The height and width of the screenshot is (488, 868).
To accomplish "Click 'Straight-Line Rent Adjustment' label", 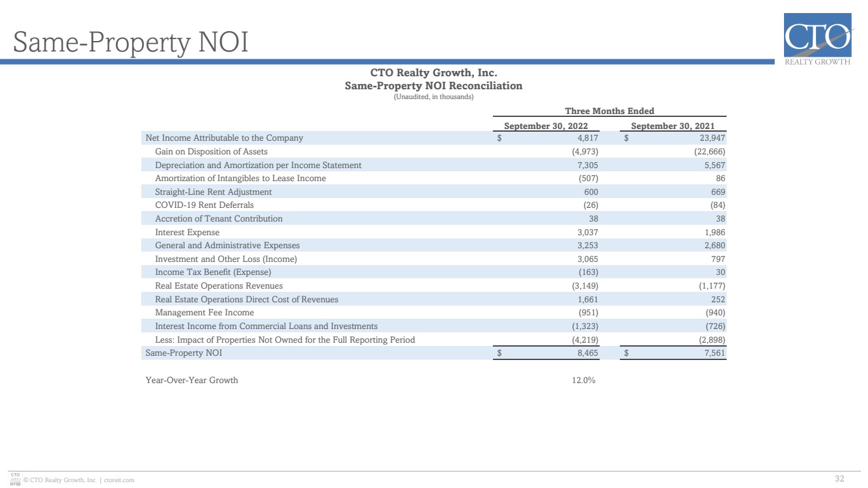I will coord(214,192).
